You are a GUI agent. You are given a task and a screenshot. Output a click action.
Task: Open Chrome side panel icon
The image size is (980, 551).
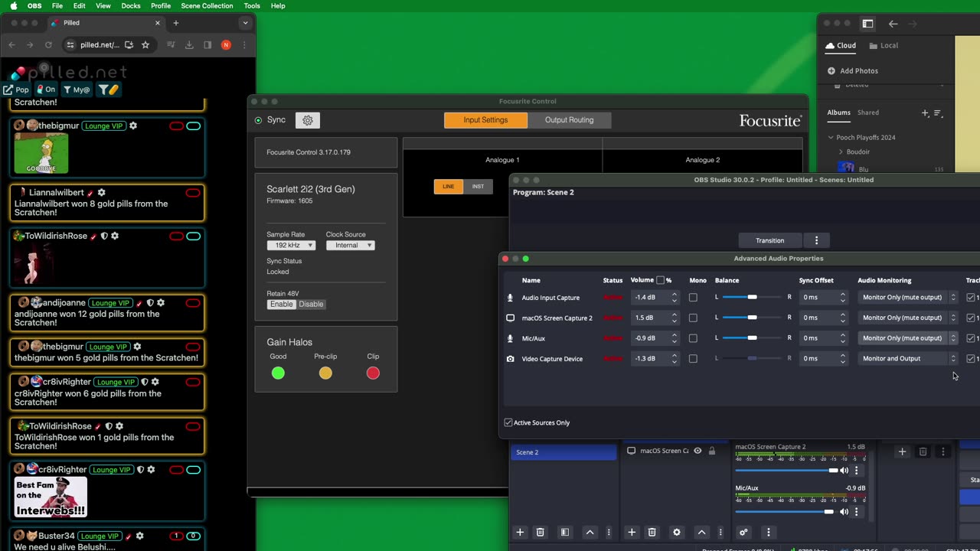[x=207, y=45]
